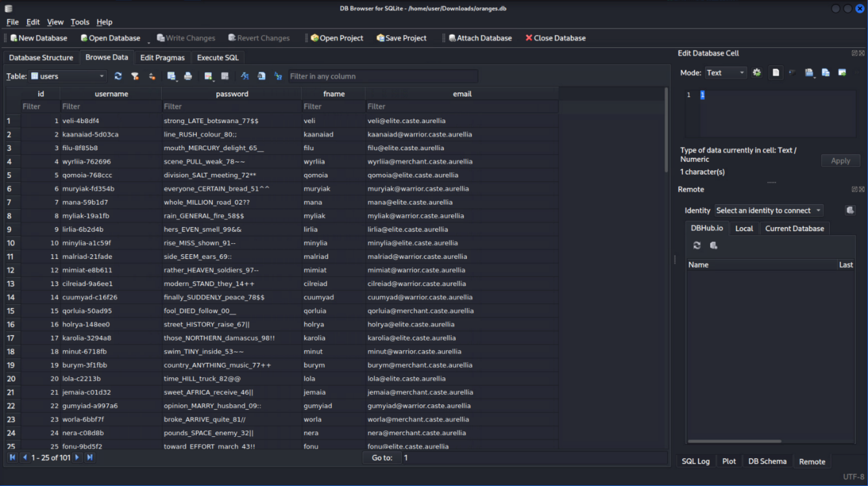Click the delete record icon
The image size is (868, 486).
[x=225, y=76]
